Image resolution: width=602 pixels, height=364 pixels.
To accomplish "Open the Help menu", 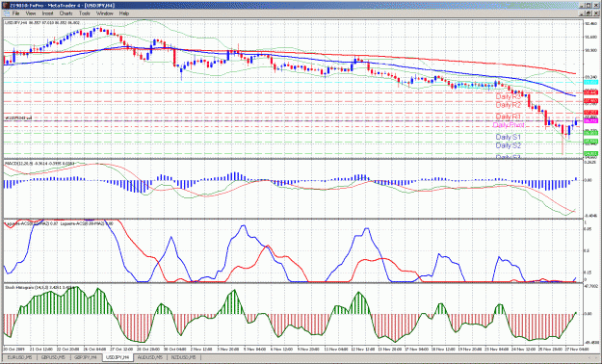I will coord(123,13).
